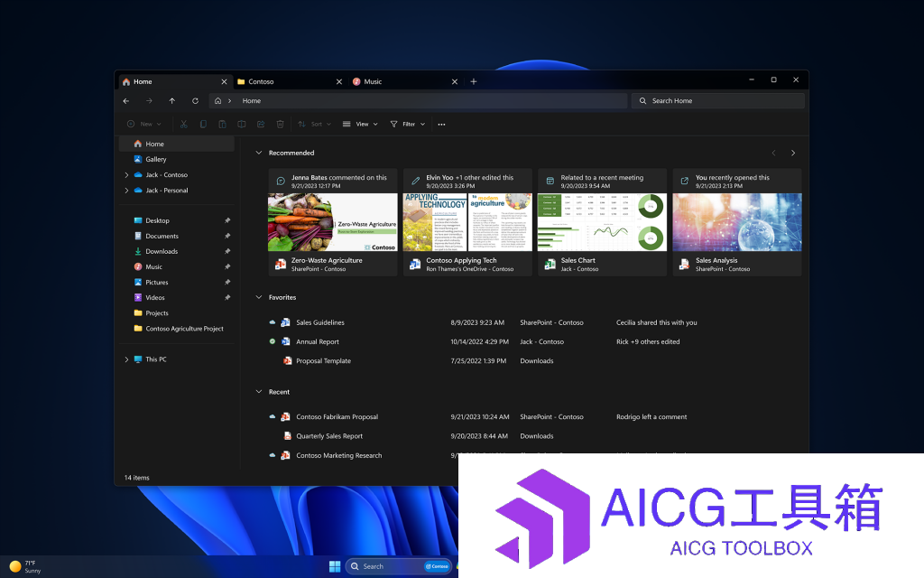The width and height of the screenshot is (924, 578).
Task: Expand the Jack - Contoso OneDrive node
Action: (126, 174)
